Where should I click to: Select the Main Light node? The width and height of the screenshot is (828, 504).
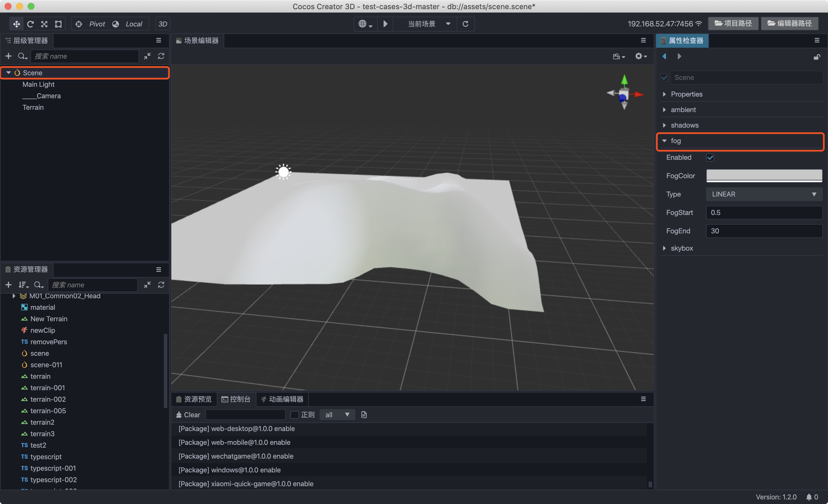38,84
